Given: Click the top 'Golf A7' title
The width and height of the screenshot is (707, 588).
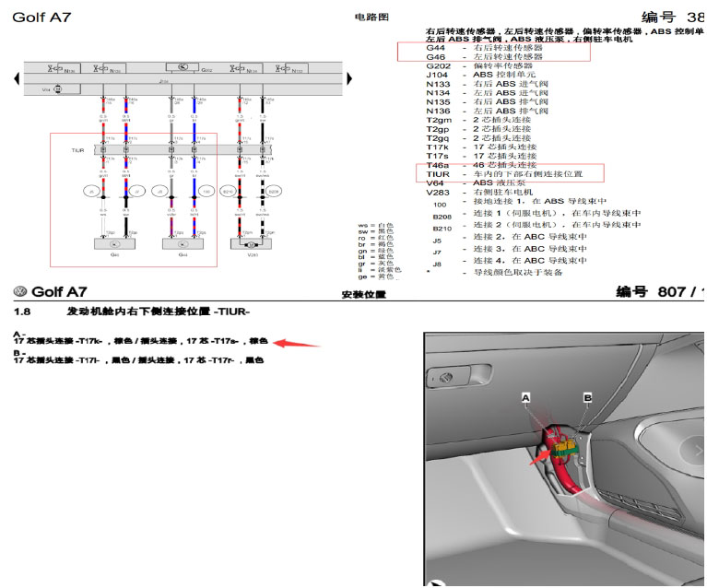Looking at the screenshot, I should (41, 18).
